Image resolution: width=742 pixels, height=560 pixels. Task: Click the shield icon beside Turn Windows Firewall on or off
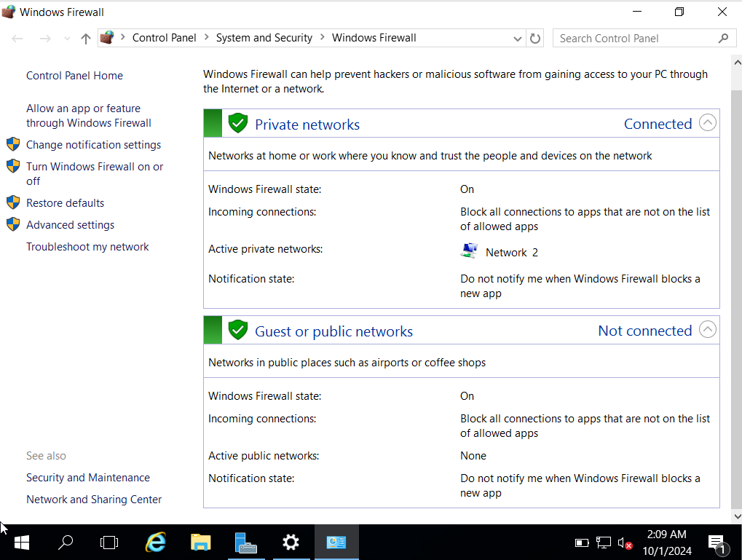[x=13, y=166]
